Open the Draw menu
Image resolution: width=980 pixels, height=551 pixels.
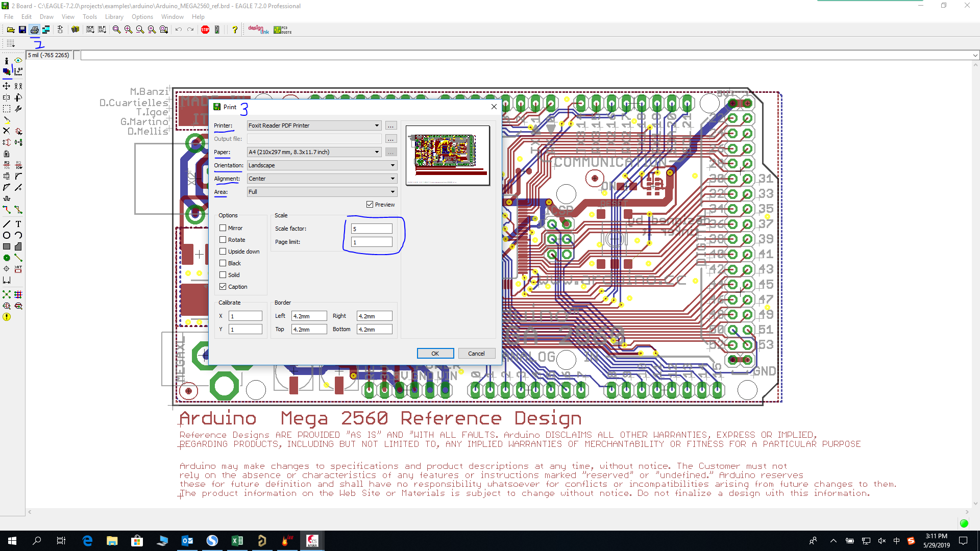click(46, 17)
